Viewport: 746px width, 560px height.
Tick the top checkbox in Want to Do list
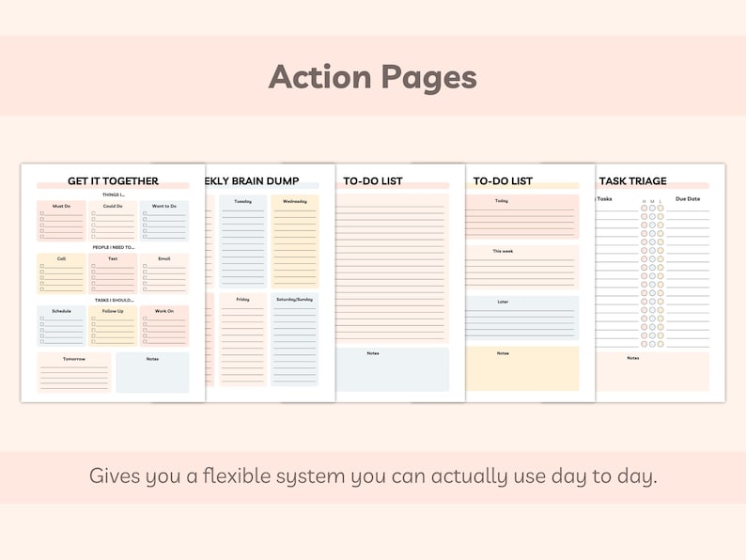[x=145, y=213]
